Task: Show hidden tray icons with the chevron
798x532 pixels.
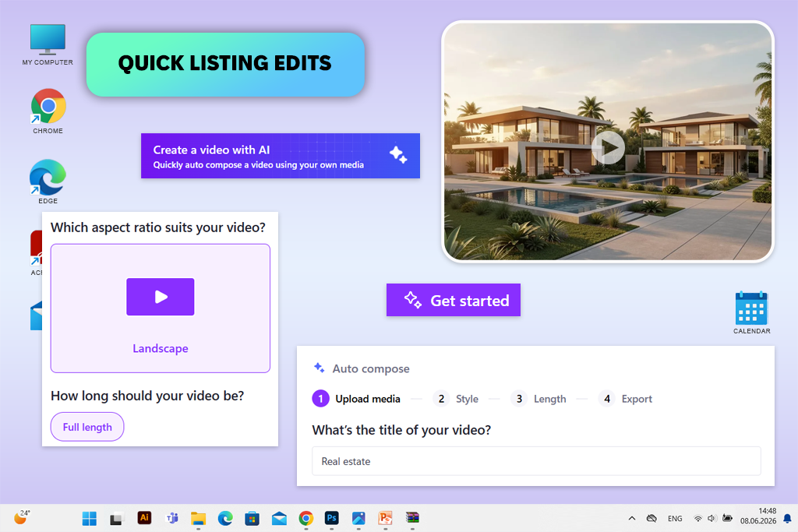Action: 631,518
